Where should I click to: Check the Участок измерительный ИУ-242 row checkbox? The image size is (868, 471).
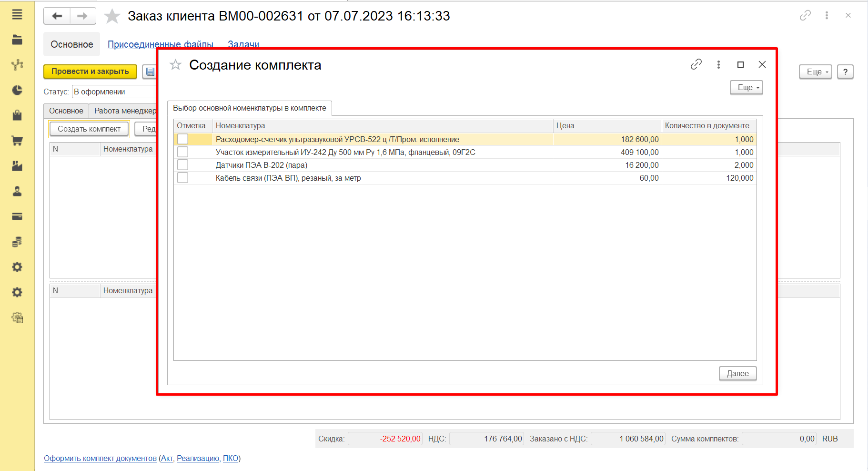[182, 152]
